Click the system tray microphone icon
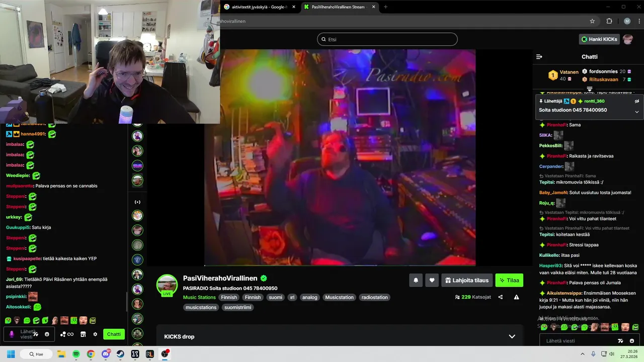The width and height of the screenshot is (644, 362). point(593,354)
